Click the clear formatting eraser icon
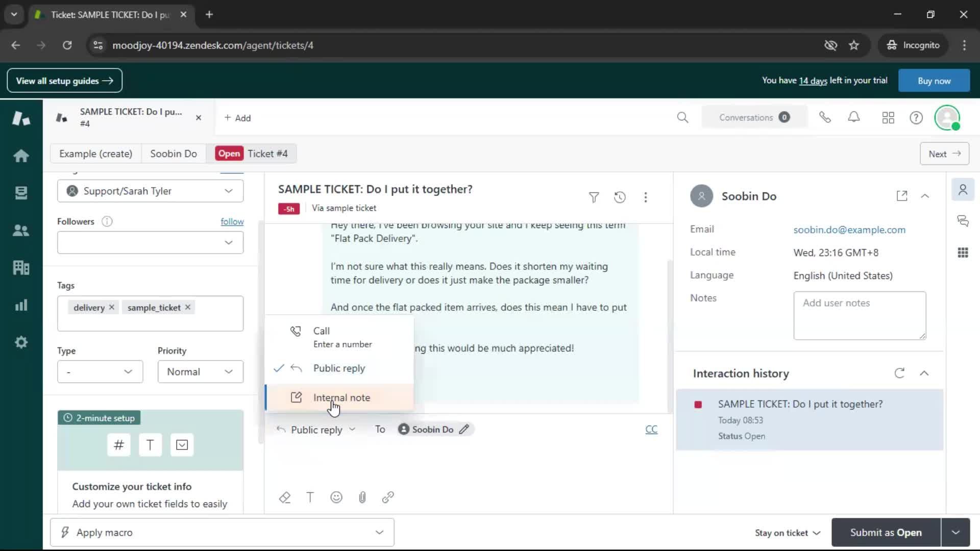980x551 pixels. pyautogui.click(x=285, y=497)
